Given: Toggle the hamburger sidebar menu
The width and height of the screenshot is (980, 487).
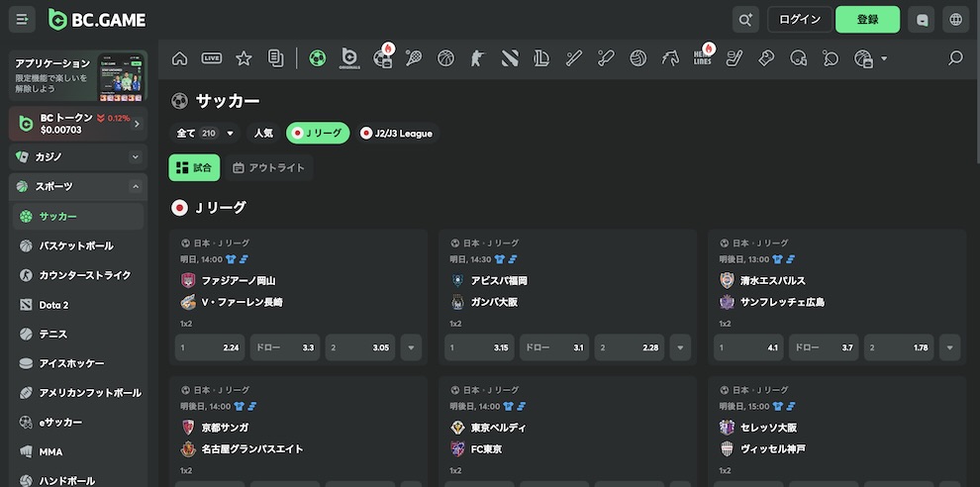Looking at the screenshot, I should [22, 20].
